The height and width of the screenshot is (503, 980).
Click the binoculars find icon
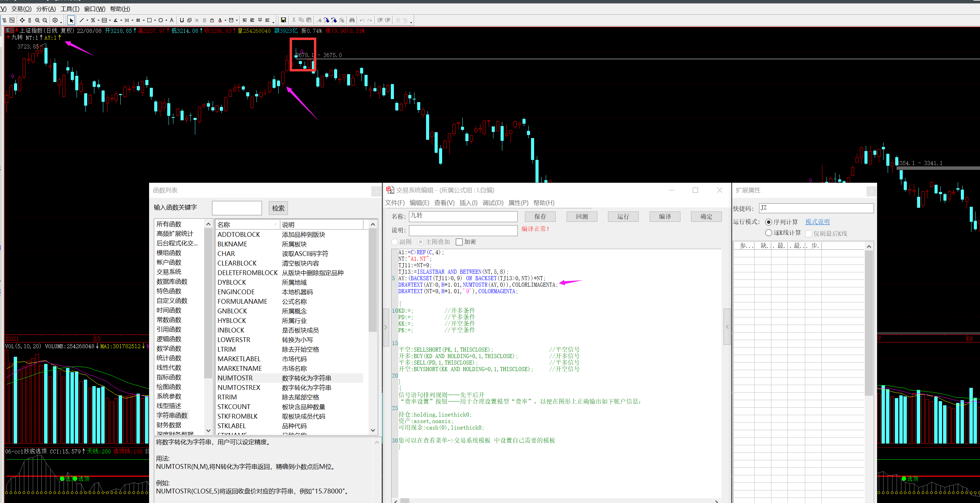point(352,20)
